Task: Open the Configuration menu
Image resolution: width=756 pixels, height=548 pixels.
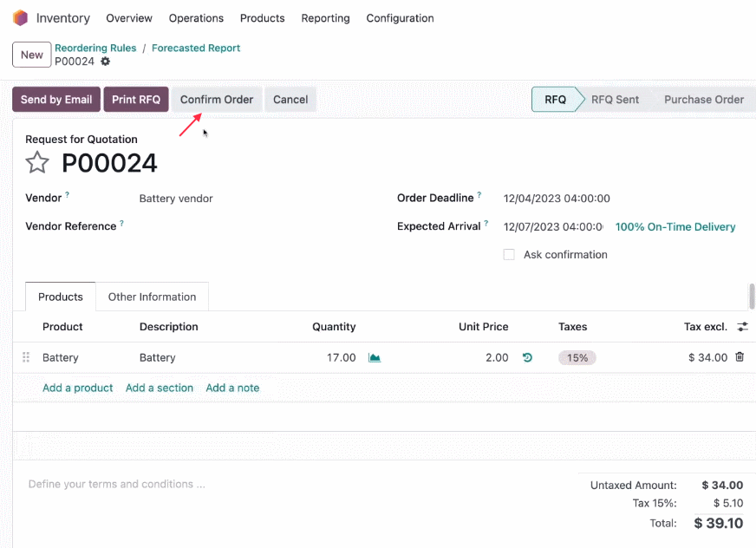Action: click(x=400, y=18)
